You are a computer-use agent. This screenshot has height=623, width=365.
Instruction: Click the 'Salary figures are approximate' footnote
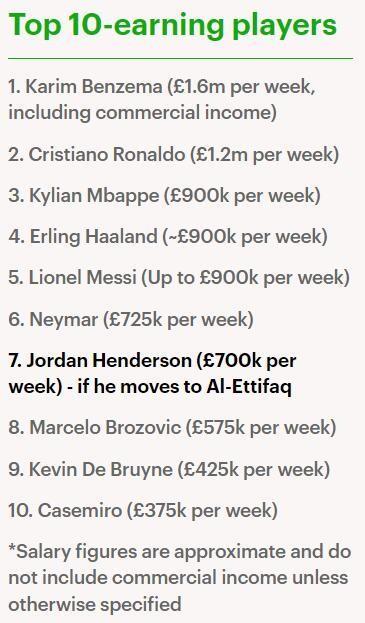(180, 551)
